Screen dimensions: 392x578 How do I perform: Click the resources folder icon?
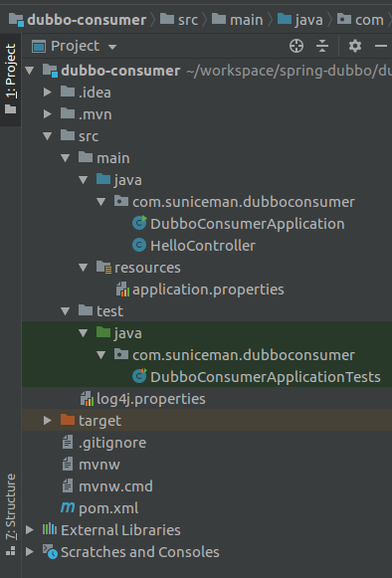coord(103,268)
